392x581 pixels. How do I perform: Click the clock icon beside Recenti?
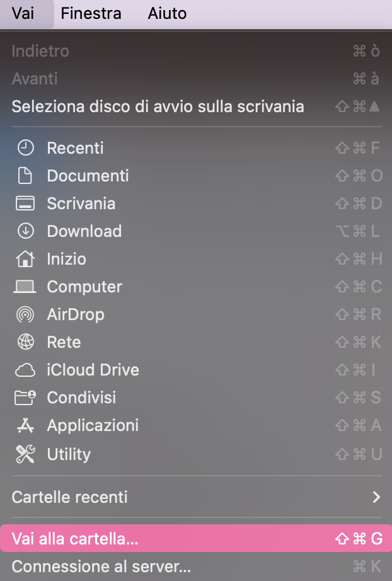tap(25, 147)
